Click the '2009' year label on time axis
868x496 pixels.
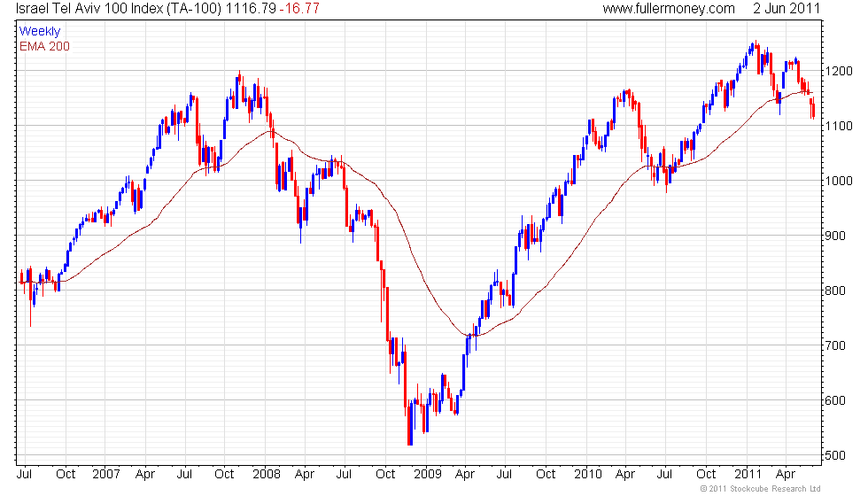(427, 475)
